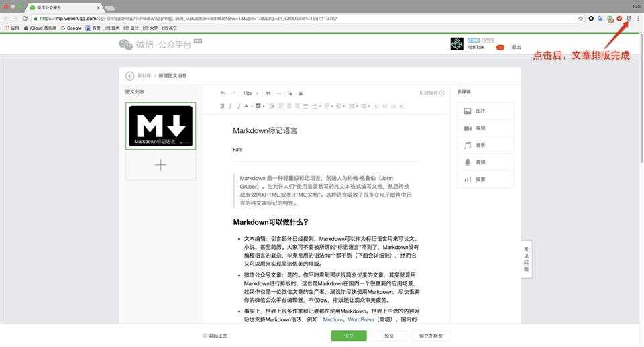The width and height of the screenshot is (644, 347).
Task: Insert a poll via 投票 in multimedia panel
Action: pos(485,180)
